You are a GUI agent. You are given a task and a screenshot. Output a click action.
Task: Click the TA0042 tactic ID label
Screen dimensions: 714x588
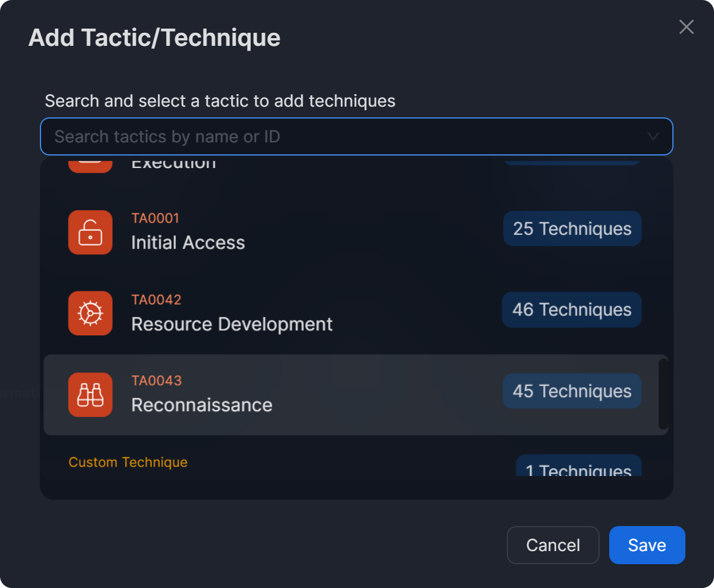pos(156,299)
